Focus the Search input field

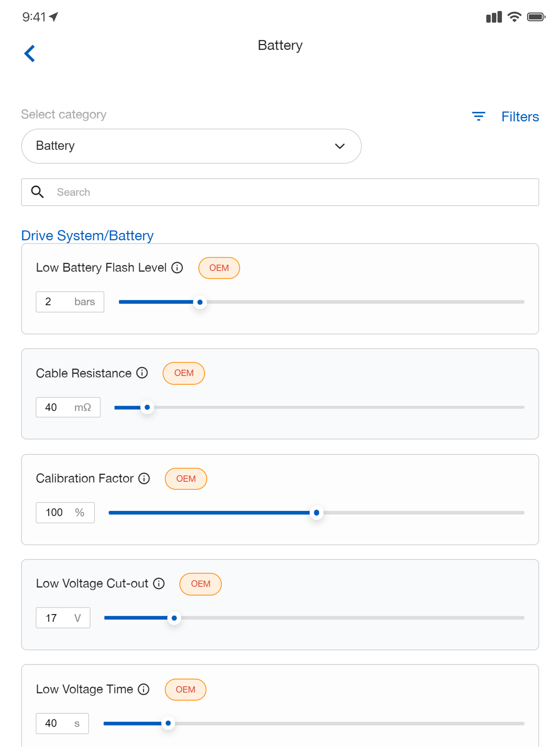tap(280, 192)
